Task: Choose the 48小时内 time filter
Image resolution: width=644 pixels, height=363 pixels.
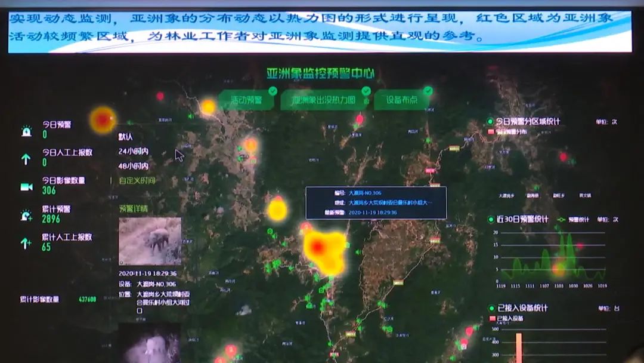Action: (x=134, y=166)
